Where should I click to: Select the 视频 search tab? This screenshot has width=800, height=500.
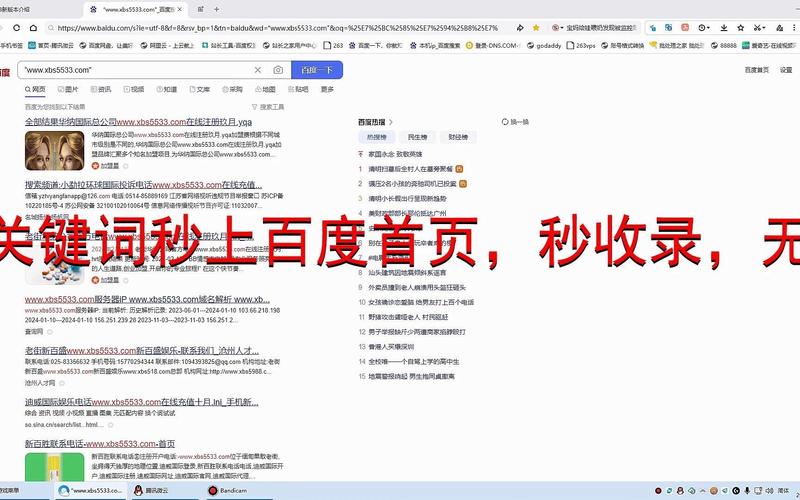tap(134, 89)
